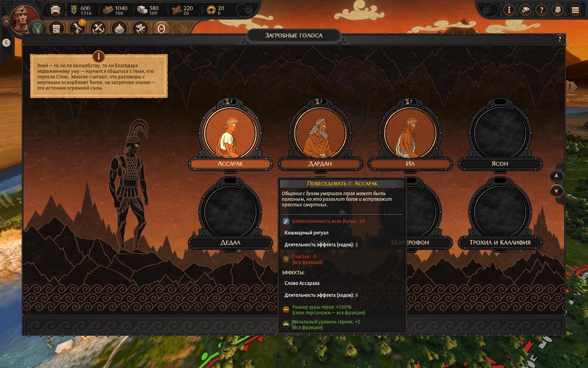Select the Ил hero portrait
This screenshot has width=588, height=368.
[410, 133]
